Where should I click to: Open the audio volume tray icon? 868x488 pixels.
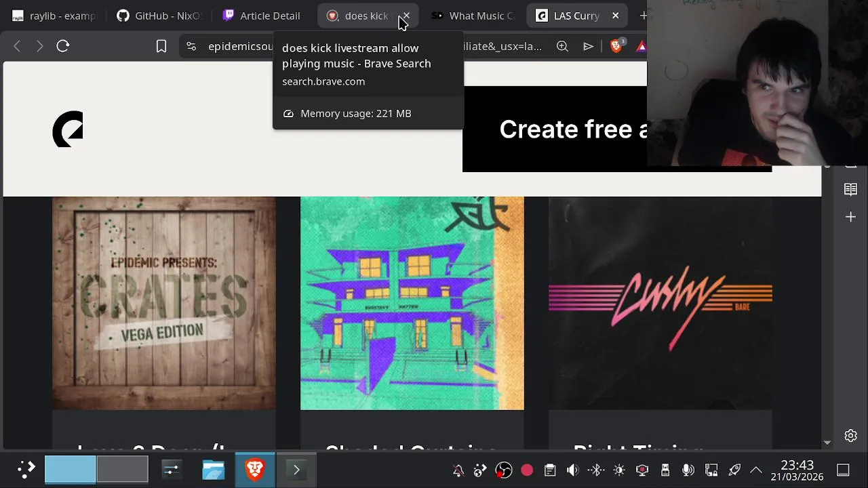[573, 470]
